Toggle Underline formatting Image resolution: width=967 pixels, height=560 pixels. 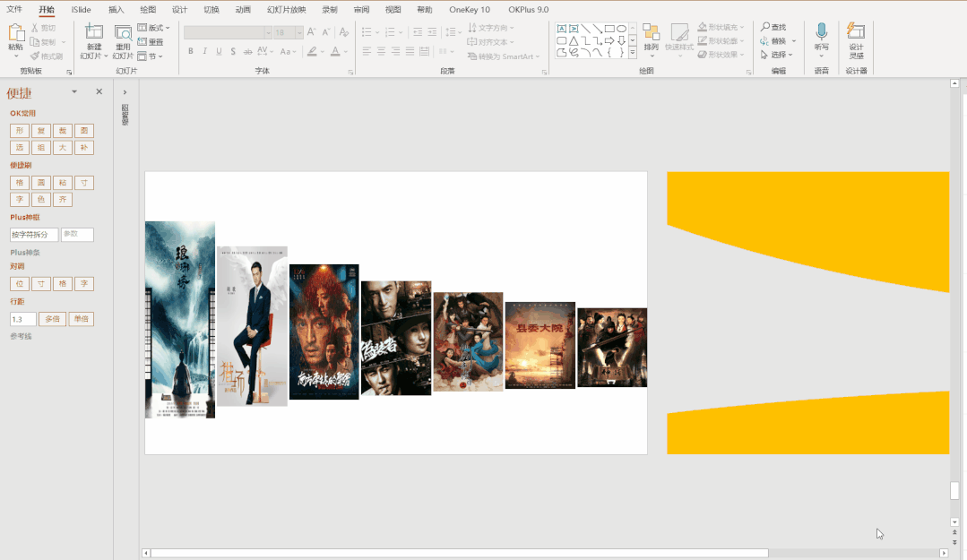(219, 51)
